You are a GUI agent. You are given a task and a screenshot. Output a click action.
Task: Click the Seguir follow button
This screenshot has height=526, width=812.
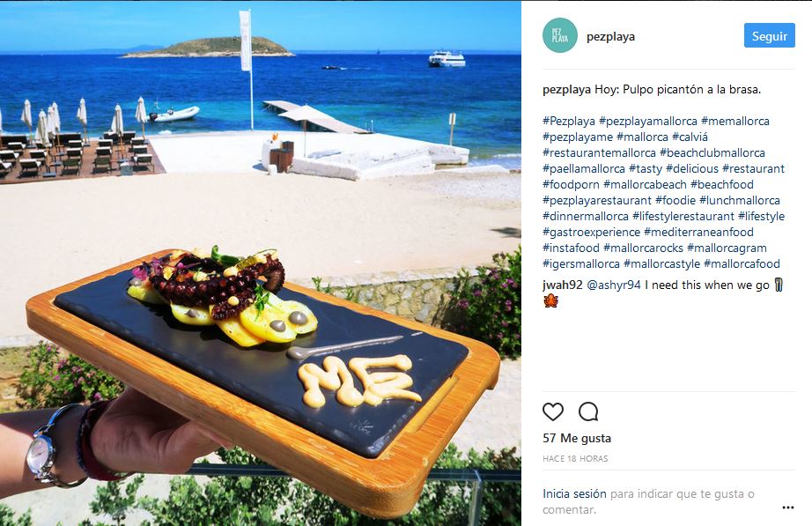[769, 36]
